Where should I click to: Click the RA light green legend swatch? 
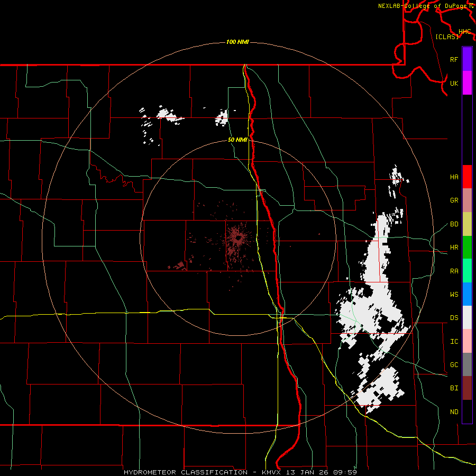[x=467, y=271]
